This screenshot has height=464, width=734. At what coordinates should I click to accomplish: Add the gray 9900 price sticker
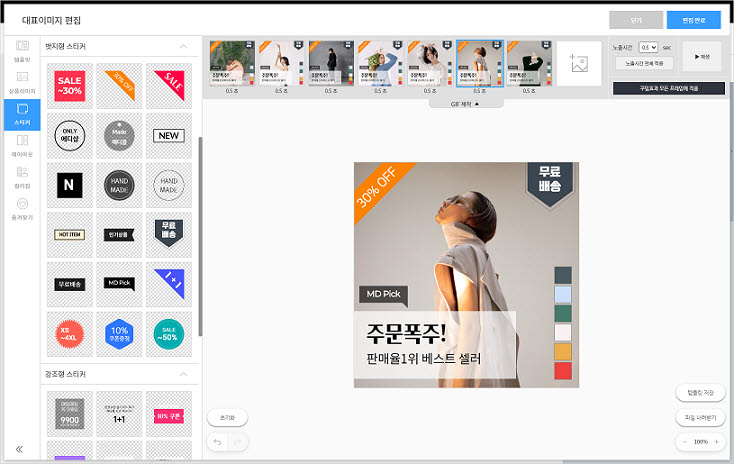point(70,414)
